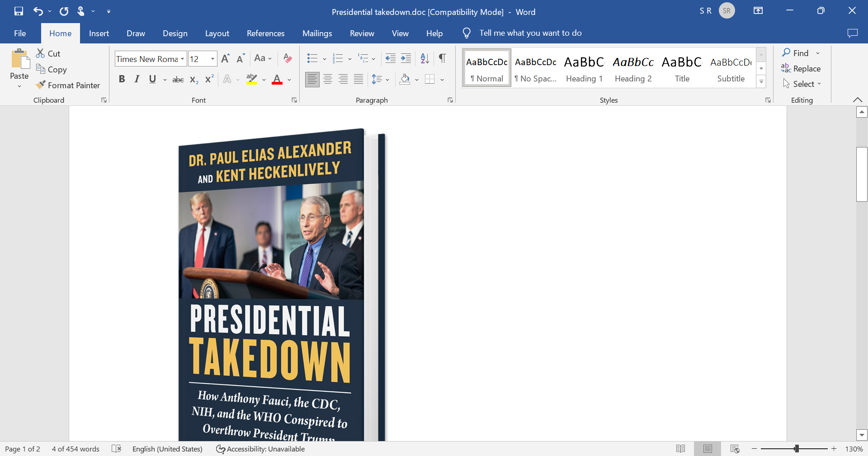Click the zoom slider handle
868x456 pixels.
point(797,449)
